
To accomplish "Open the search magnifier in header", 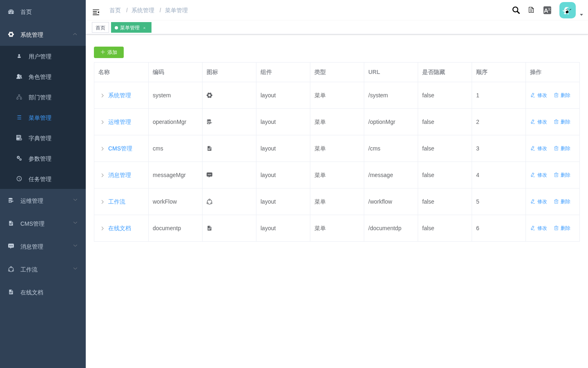I will coord(516,10).
